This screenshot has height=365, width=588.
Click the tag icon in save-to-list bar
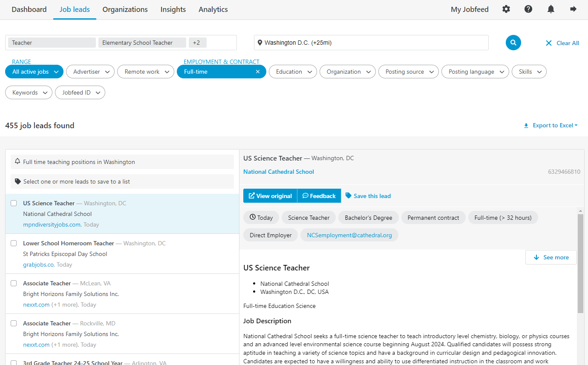17,181
